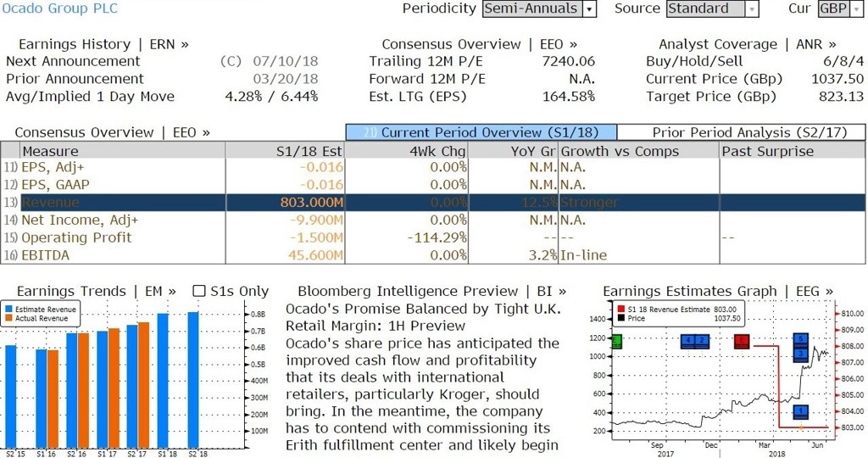Switch to Prior Period Analysis (S2/17) tab
Screen dimensions: 868x458
(x=741, y=132)
